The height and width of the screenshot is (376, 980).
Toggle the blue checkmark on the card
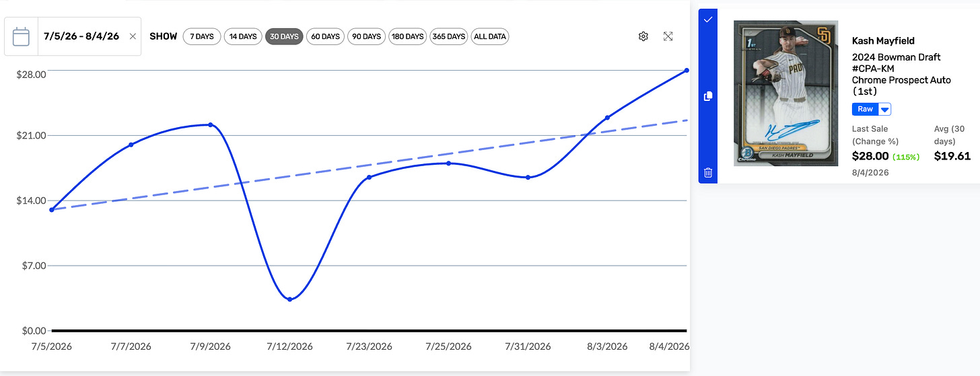(708, 20)
